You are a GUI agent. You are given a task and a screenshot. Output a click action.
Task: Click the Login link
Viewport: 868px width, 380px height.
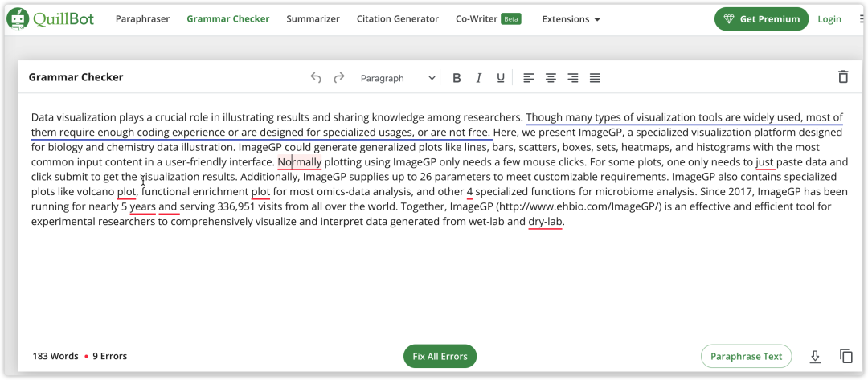[829, 18]
